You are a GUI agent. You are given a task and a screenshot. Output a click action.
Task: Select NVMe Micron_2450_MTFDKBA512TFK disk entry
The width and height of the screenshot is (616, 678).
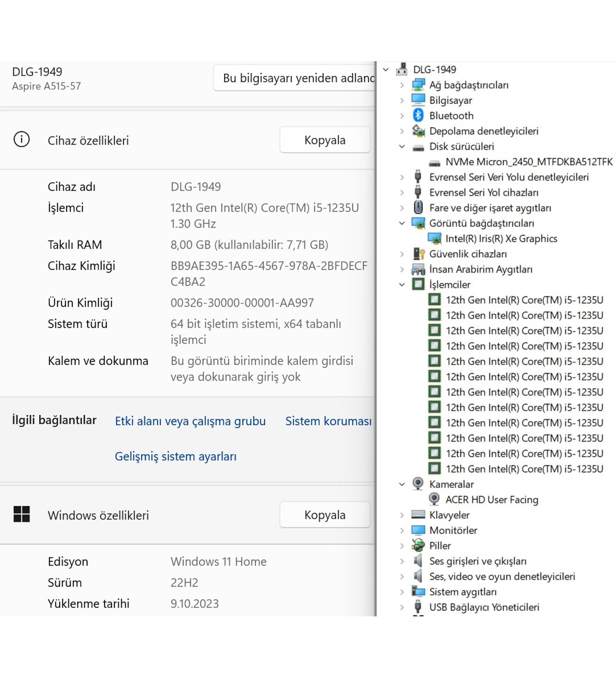(529, 162)
